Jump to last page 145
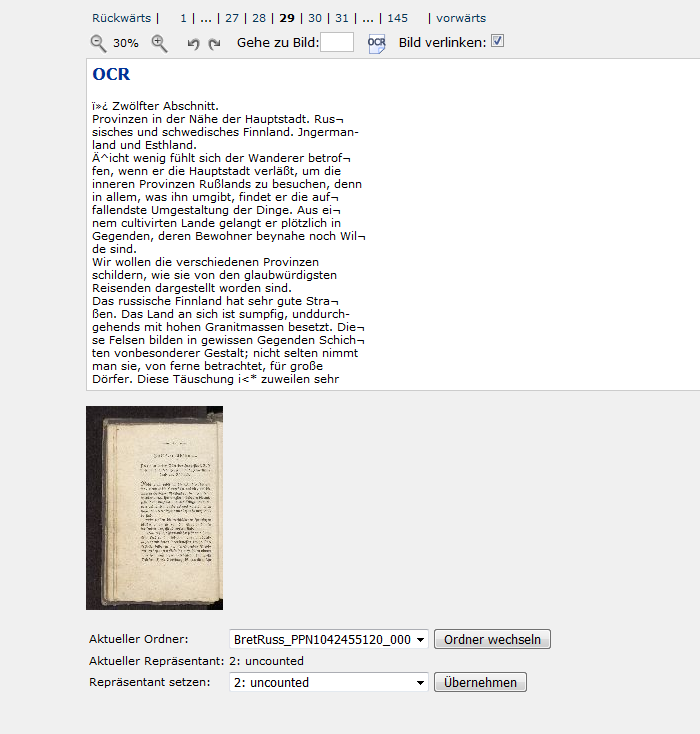The image size is (700, 734). click(397, 18)
